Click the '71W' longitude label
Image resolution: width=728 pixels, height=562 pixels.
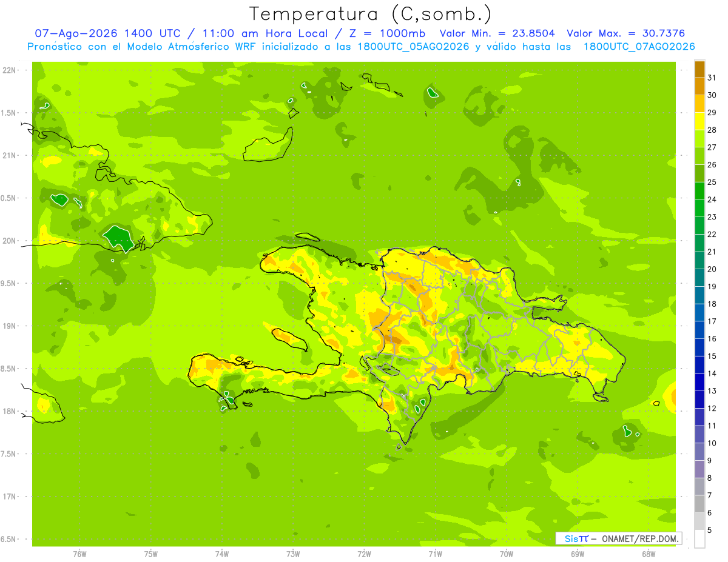point(435,554)
